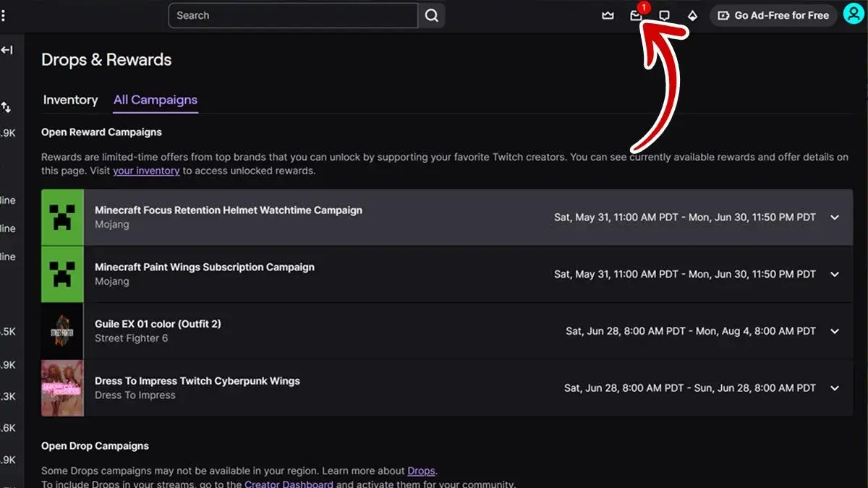
Task: Click the Get Bits diamond icon
Action: pyautogui.click(x=692, y=15)
